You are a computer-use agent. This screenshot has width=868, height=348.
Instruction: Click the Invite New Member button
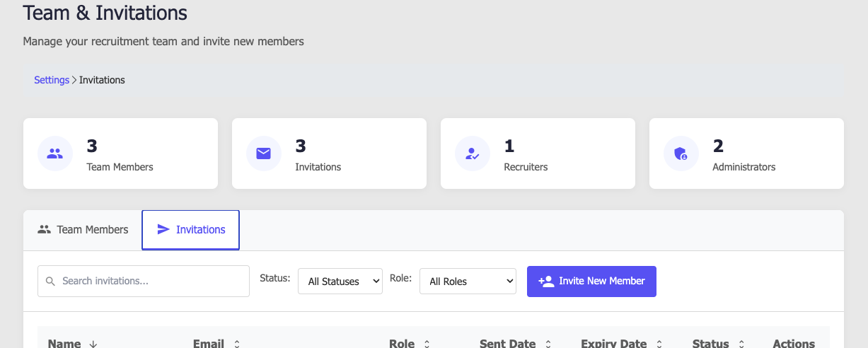pyautogui.click(x=591, y=281)
